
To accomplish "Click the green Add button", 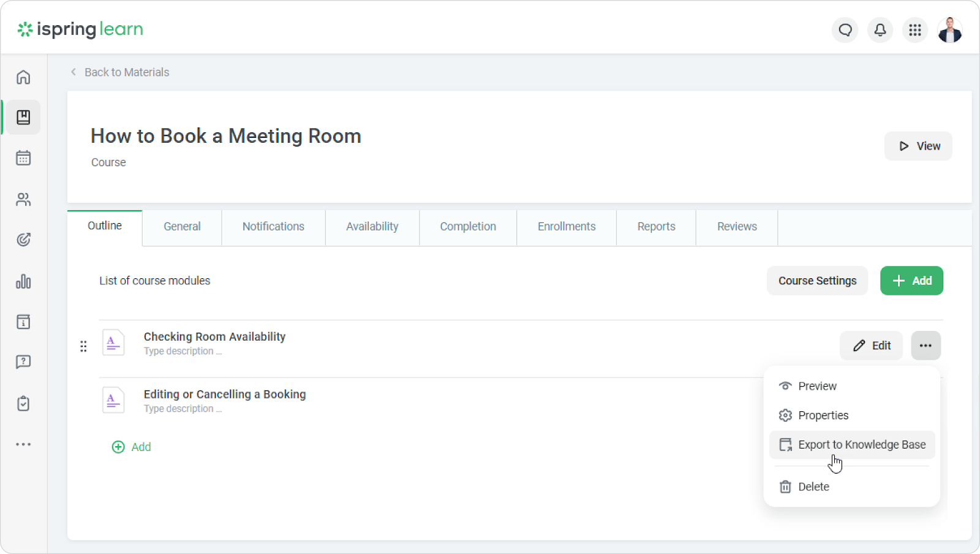I will coord(911,281).
